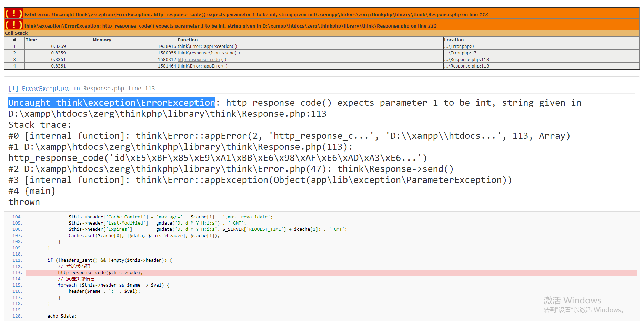Screen dimensions: 644x321
Task: Click the 'Cache-Control' header code line 104
Action: click(x=170, y=217)
